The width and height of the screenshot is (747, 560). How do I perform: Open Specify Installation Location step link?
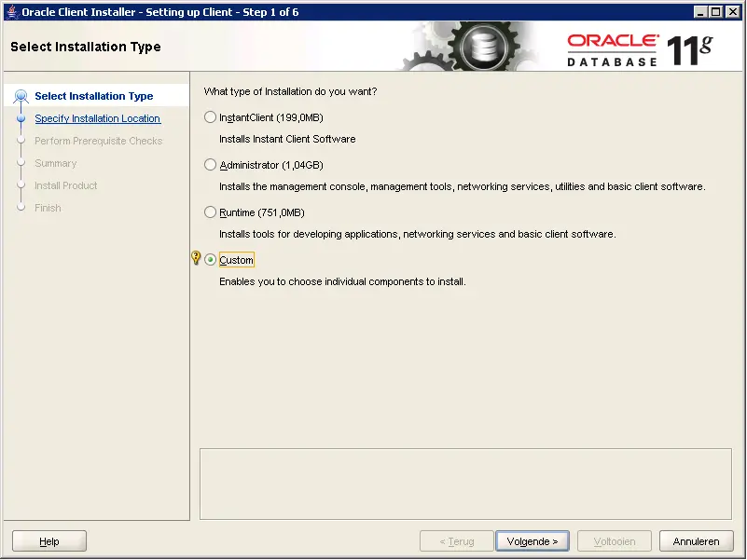(x=98, y=118)
